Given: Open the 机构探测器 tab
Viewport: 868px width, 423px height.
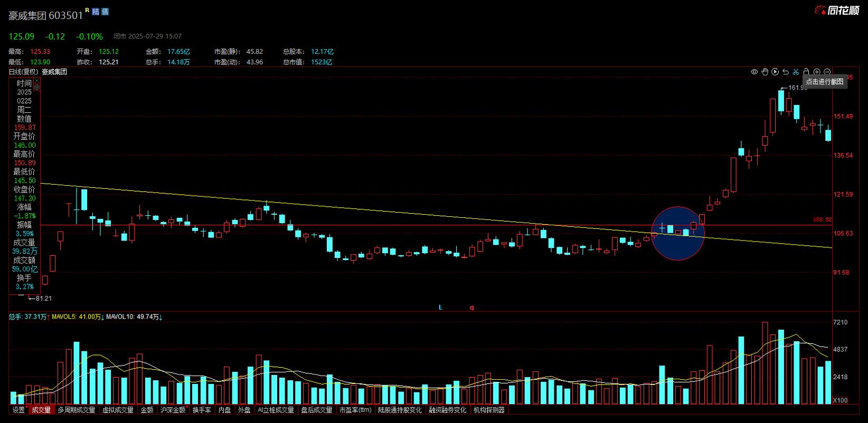Looking at the screenshot, I should point(489,410).
